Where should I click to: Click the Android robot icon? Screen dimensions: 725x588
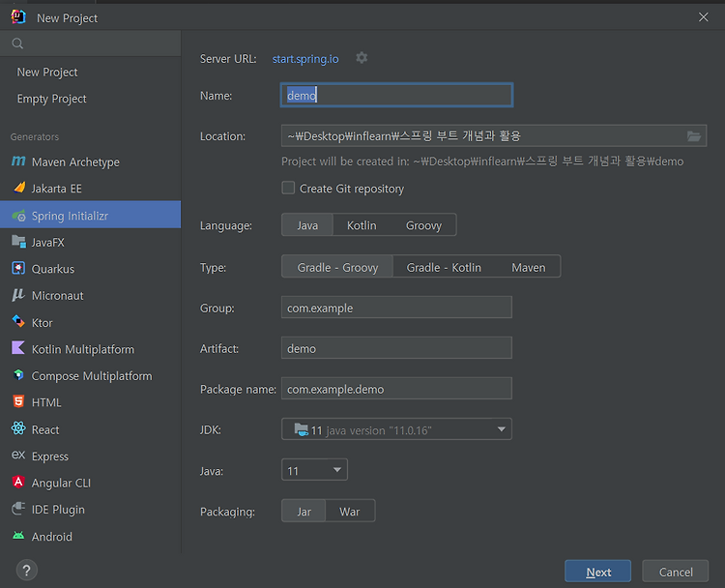(x=18, y=536)
